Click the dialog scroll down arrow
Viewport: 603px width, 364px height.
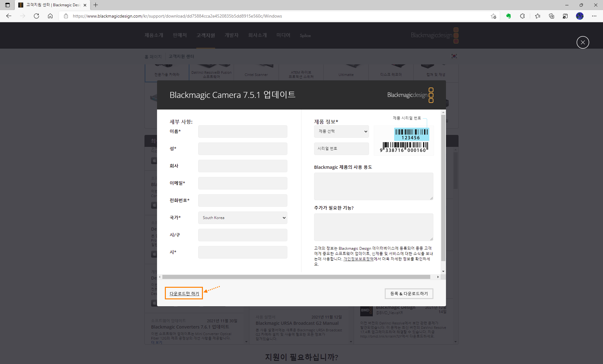443,271
